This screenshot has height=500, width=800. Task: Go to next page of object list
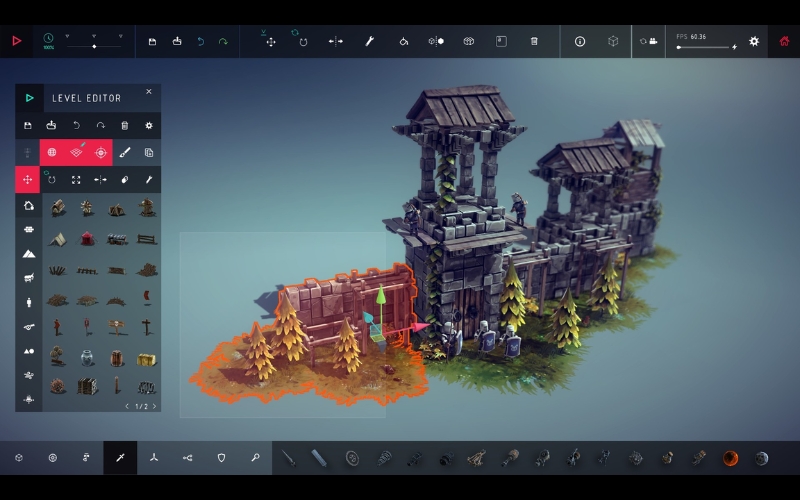155,406
